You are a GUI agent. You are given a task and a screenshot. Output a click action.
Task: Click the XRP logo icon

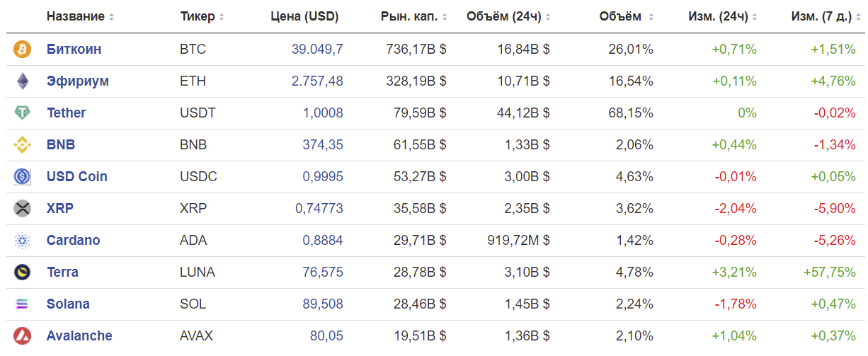click(23, 209)
